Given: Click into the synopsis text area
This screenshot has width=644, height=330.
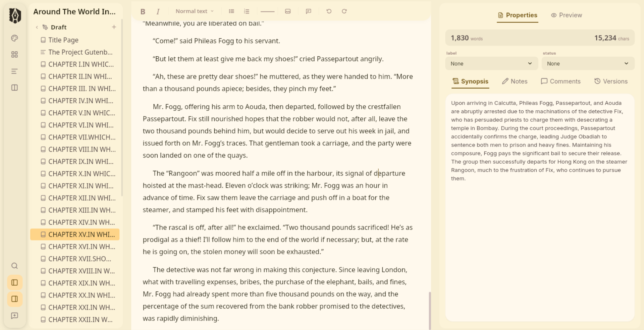Looking at the screenshot, I should click(x=540, y=207).
